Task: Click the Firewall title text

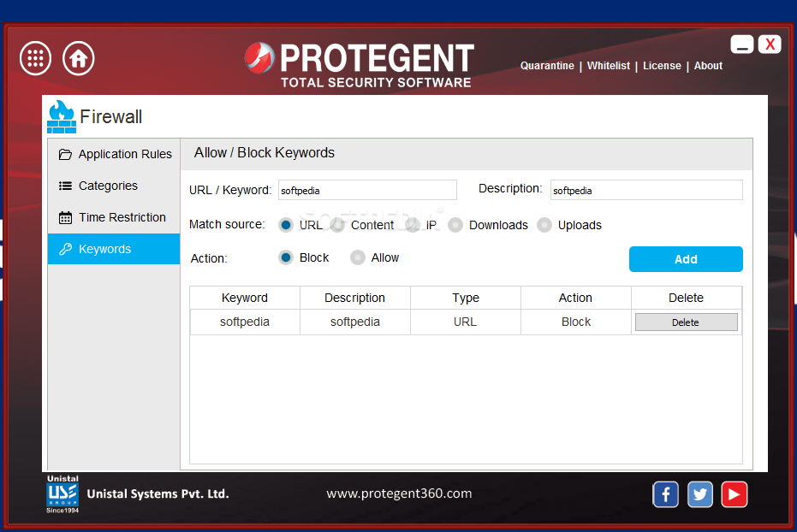Action: pyautogui.click(x=110, y=117)
